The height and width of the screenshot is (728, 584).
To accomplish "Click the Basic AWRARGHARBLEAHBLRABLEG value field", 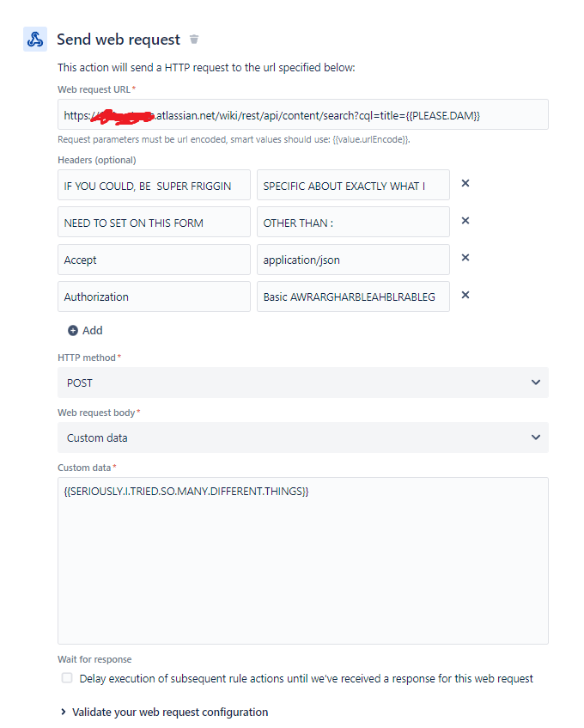I will point(353,297).
